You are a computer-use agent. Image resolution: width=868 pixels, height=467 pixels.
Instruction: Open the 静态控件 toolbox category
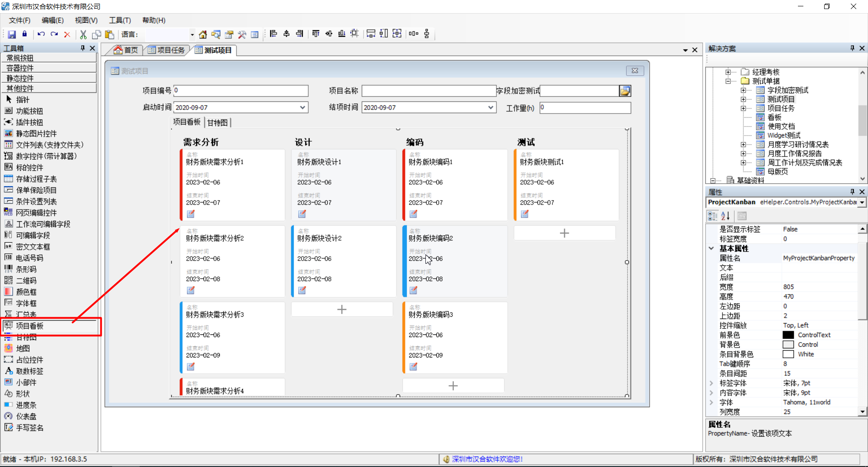[49, 78]
